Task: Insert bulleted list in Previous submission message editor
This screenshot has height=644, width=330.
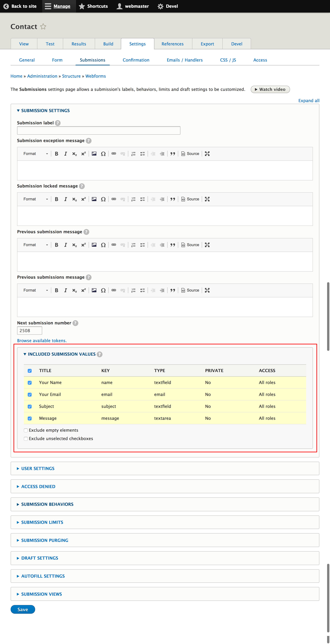Action: point(142,245)
